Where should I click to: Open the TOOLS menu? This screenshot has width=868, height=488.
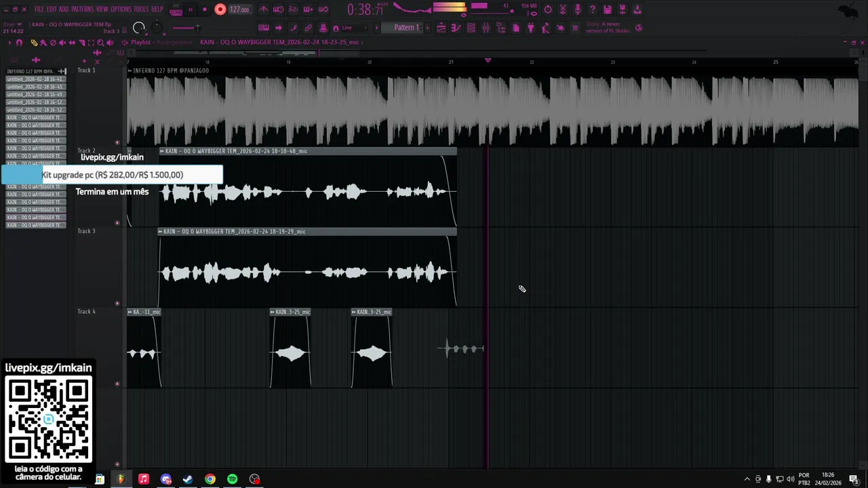[141, 9]
